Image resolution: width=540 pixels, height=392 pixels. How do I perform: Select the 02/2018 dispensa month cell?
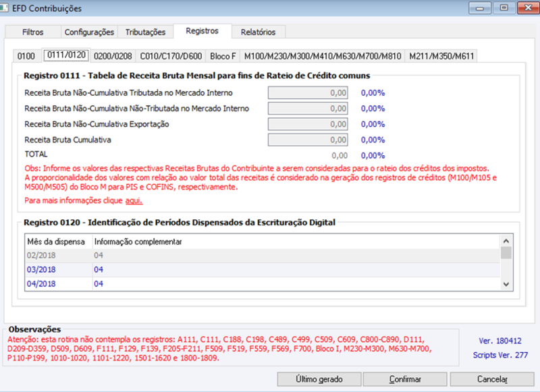[x=58, y=255]
